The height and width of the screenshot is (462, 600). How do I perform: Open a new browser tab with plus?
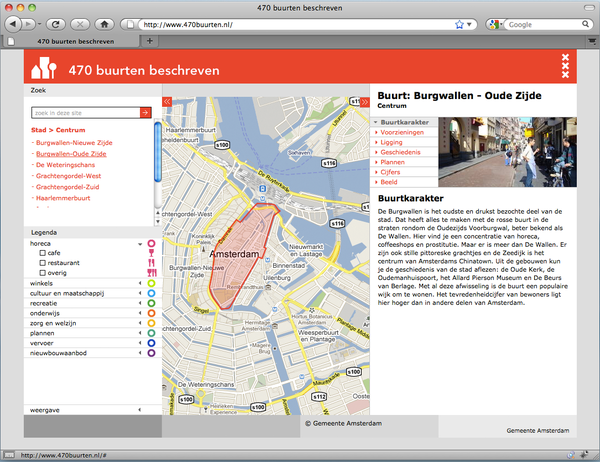point(150,41)
